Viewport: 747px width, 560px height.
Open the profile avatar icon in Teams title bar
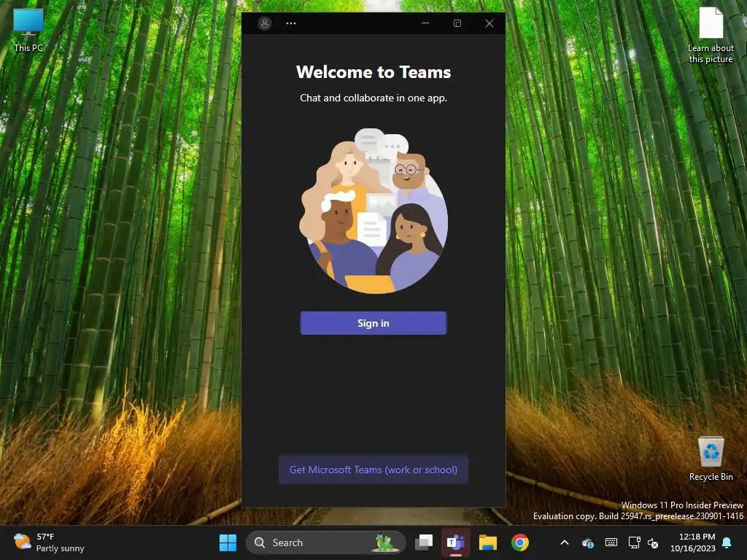265,23
